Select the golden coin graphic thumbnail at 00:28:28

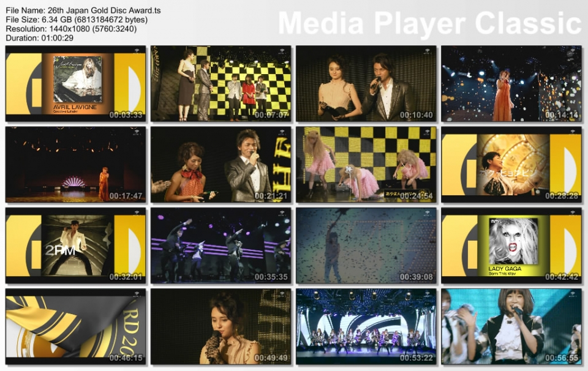click(x=513, y=163)
